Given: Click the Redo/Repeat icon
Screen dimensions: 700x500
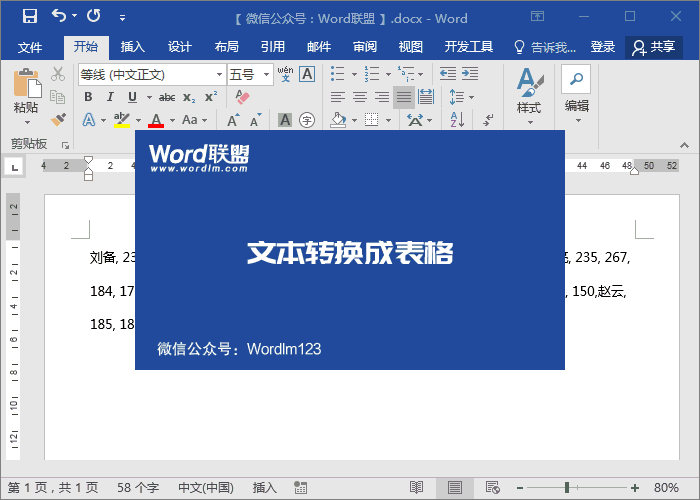Looking at the screenshot, I should pyautogui.click(x=94, y=16).
